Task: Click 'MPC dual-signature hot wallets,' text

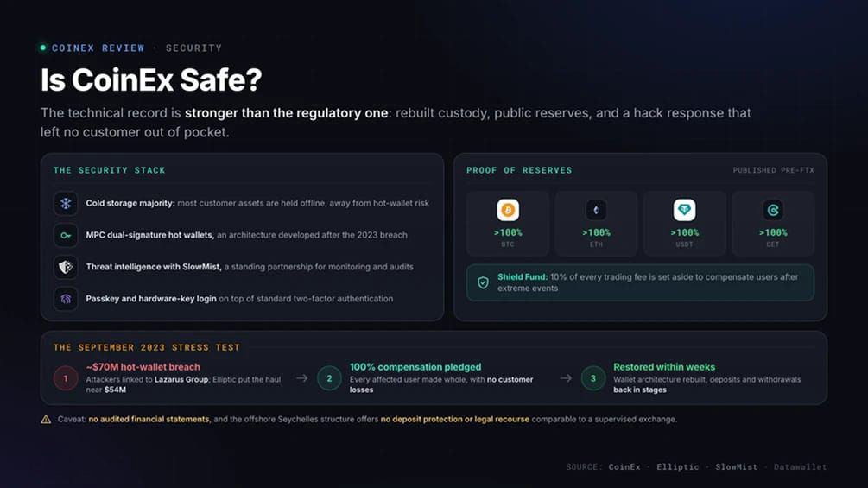Action: [150, 235]
